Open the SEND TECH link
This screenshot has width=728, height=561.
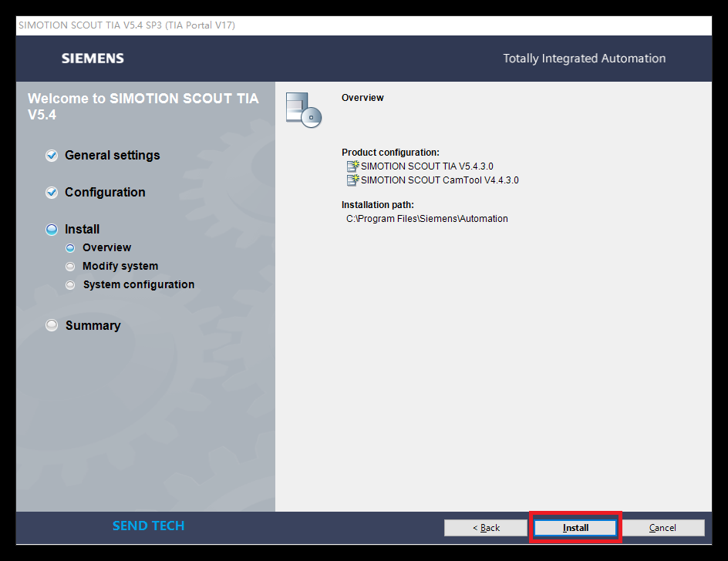click(148, 526)
